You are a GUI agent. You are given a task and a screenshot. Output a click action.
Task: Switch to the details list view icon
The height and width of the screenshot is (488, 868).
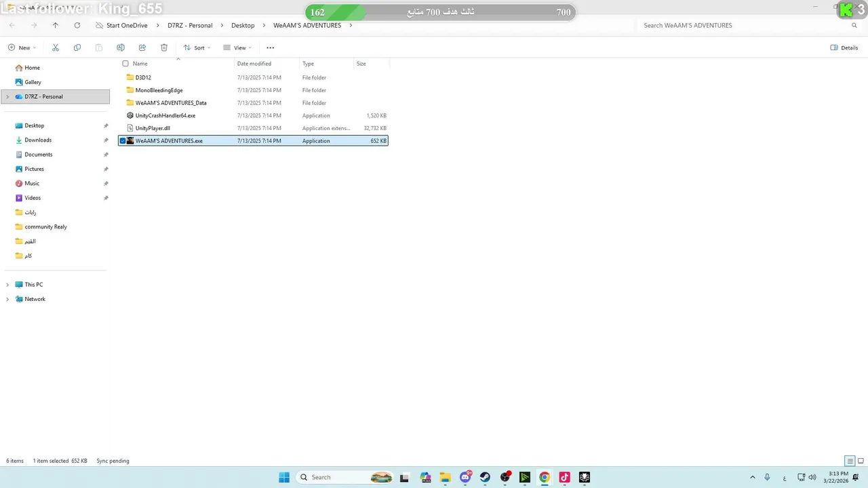tap(850, 461)
